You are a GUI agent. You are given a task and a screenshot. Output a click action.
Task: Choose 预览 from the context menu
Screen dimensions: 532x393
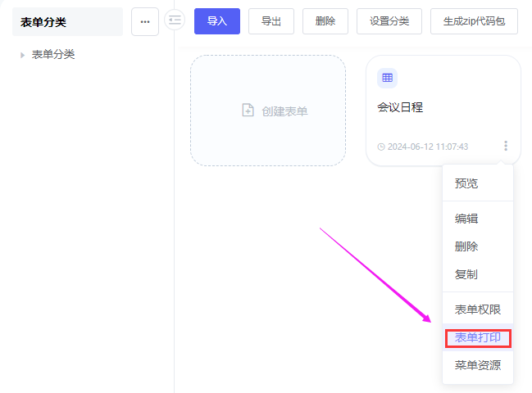(x=466, y=183)
